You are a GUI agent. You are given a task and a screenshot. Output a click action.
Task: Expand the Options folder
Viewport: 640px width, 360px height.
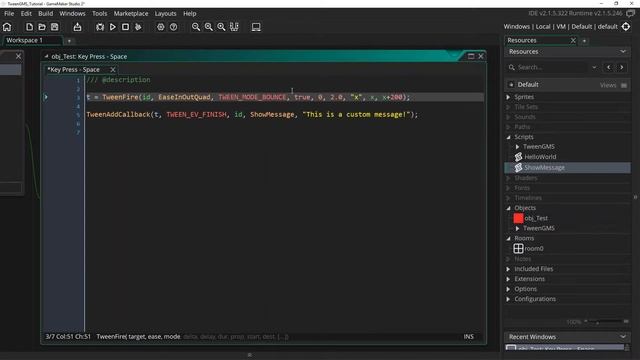coord(508,289)
